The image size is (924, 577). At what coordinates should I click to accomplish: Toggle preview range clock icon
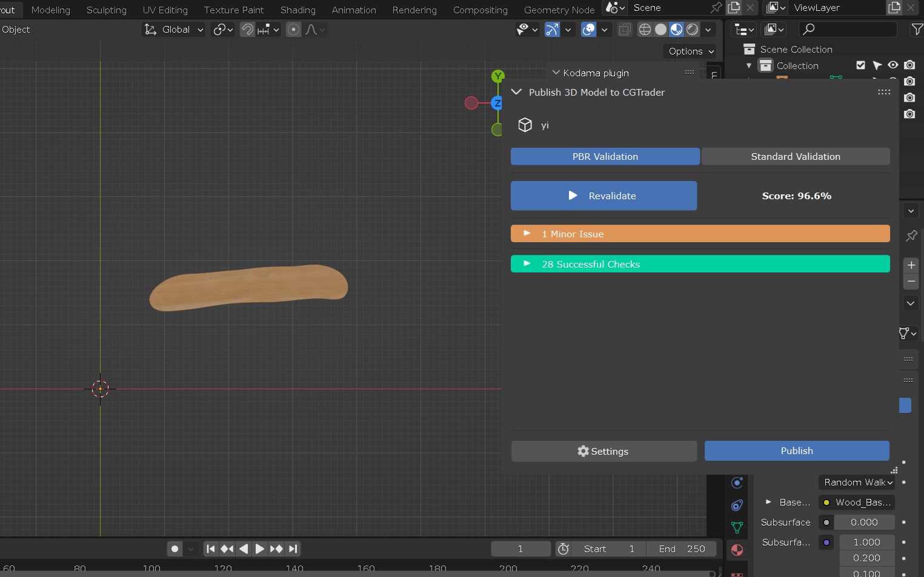tap(563, 549)
